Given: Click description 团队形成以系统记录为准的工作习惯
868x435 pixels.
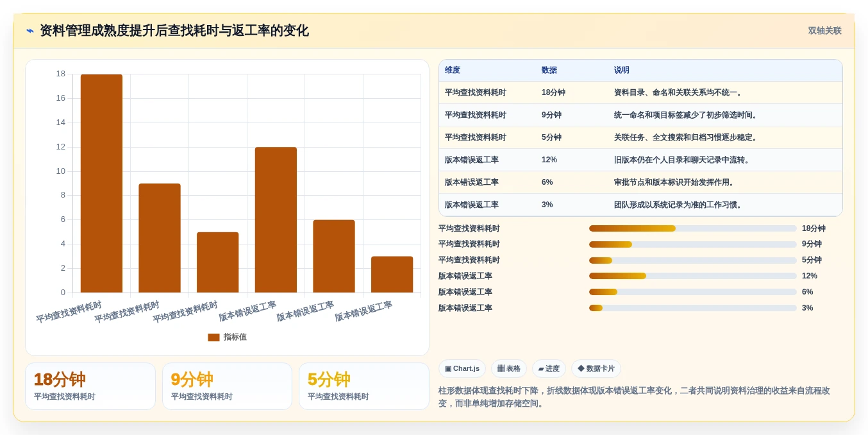Looking at the screenshot, I should pos(680,205).
